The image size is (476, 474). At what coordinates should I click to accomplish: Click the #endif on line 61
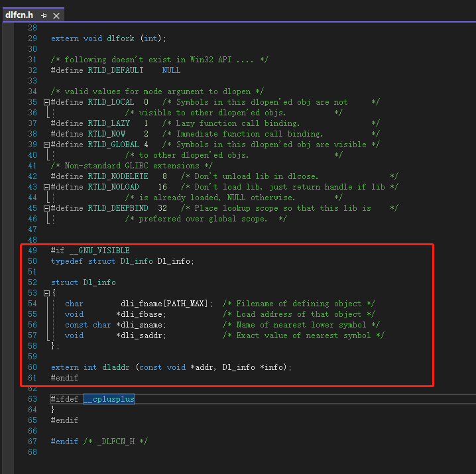pyautogui.click(x=64, y=378)
